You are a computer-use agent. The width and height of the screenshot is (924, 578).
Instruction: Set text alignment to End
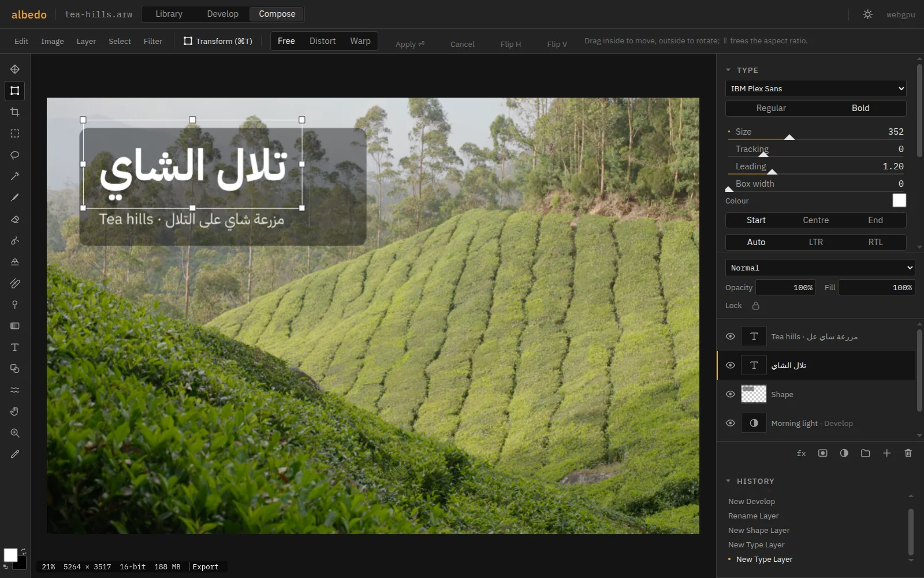[x=875, y=220]
